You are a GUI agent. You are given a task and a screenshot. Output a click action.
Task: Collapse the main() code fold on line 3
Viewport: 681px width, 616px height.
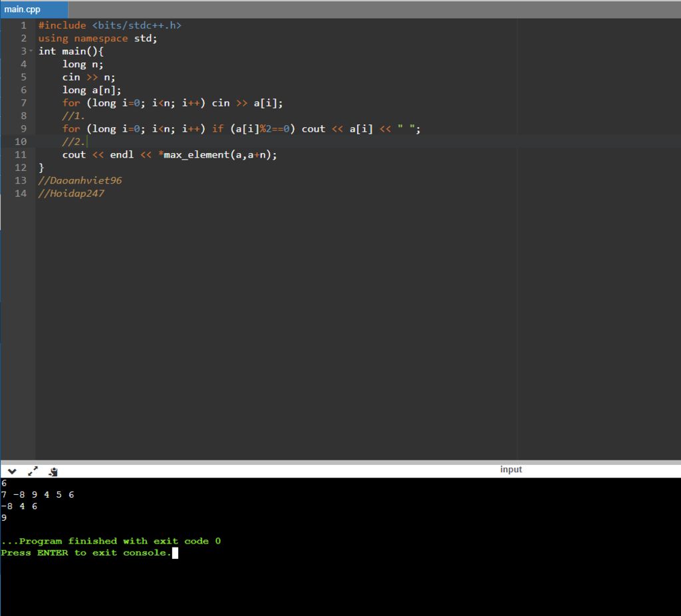click(x=31, y=51)
